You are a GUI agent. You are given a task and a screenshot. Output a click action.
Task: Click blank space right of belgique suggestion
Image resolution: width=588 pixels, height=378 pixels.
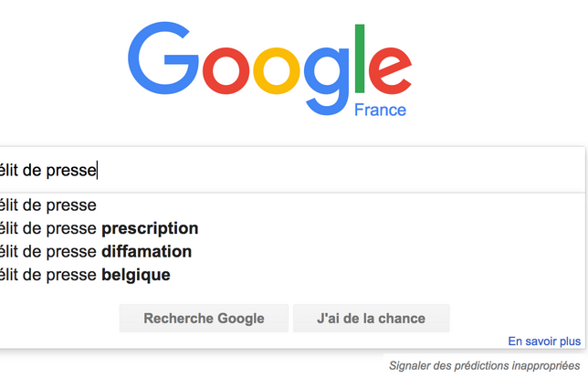tap(375, 275)
